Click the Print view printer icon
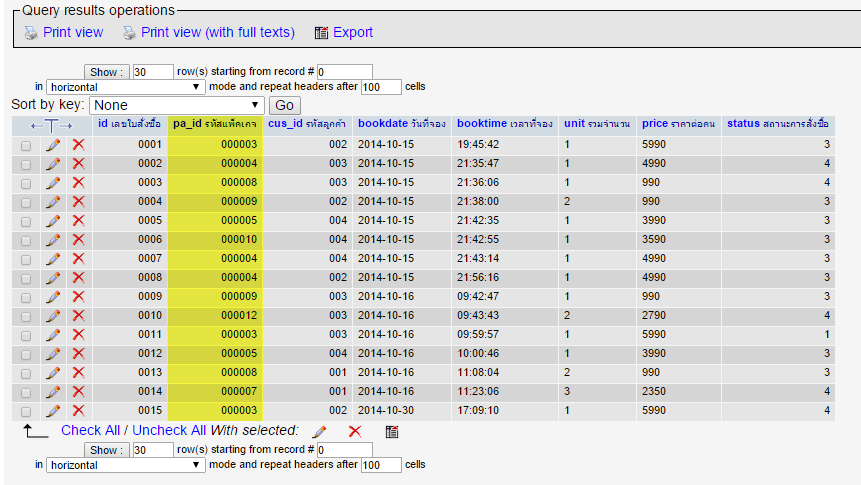Viewport: 861px width, 485px height. 31,33
